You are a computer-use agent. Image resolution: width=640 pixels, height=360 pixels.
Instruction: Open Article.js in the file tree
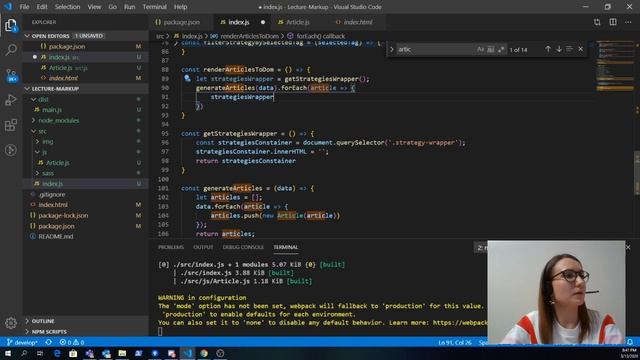pos(86,163)
